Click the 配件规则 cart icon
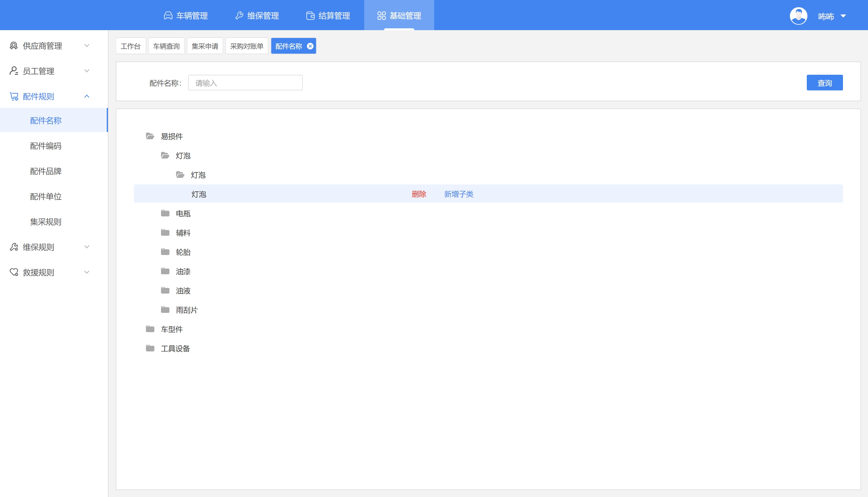 point(14,96)
